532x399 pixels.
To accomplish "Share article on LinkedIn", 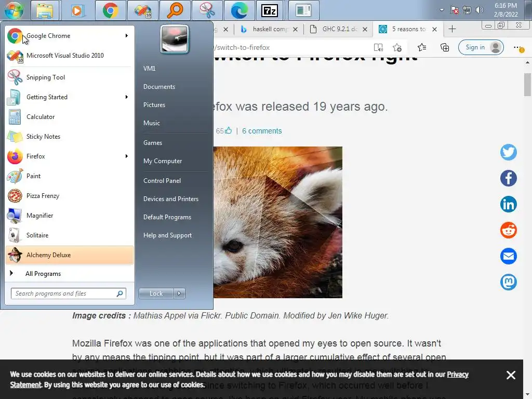I will (x=508, y=204).
